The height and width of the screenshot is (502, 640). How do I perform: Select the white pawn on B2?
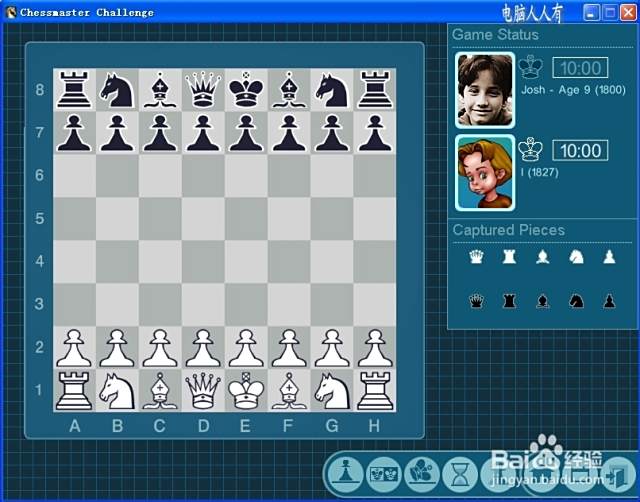tap(117, 348)
